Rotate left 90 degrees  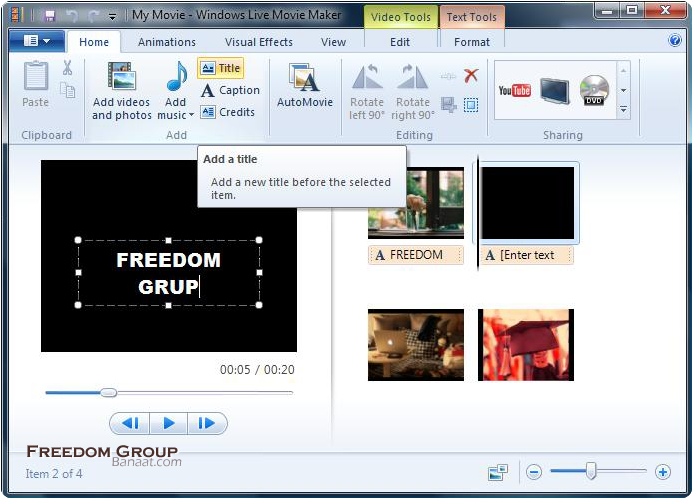(367, 92)
